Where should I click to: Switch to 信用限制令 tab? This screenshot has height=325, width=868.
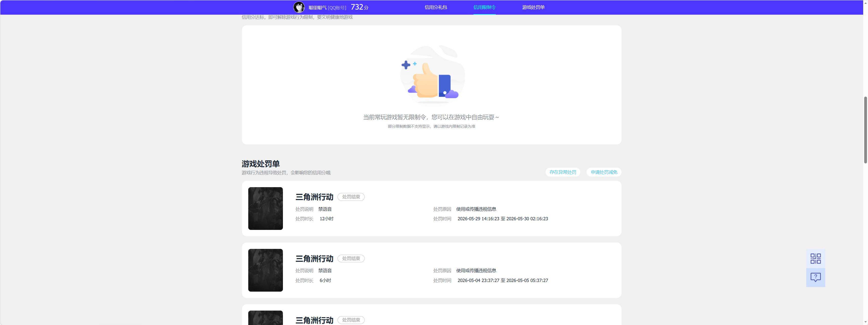(x=484, y=7)
